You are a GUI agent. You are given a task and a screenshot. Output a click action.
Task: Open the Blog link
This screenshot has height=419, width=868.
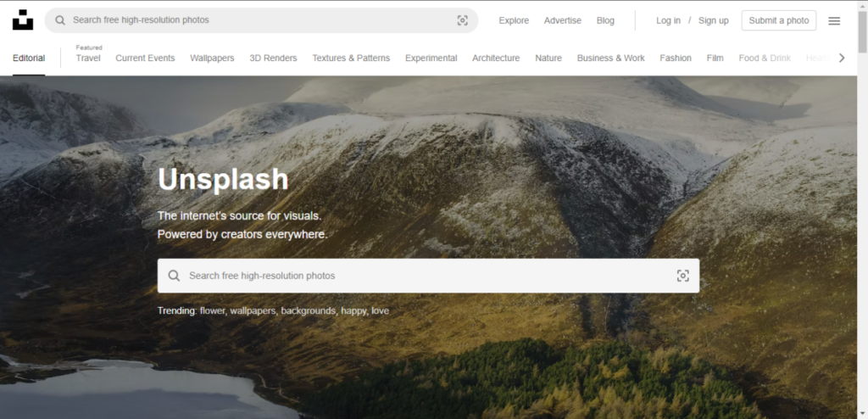(605, 20)
